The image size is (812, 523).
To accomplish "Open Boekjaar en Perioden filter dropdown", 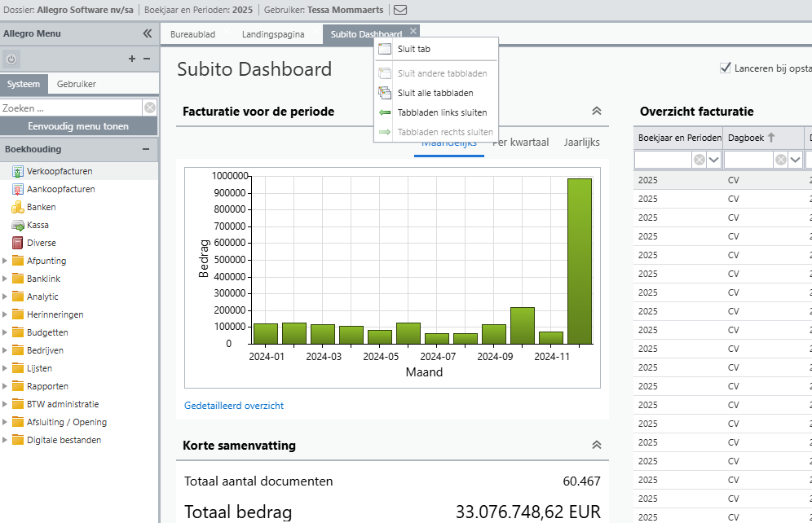I will point(714,160).
